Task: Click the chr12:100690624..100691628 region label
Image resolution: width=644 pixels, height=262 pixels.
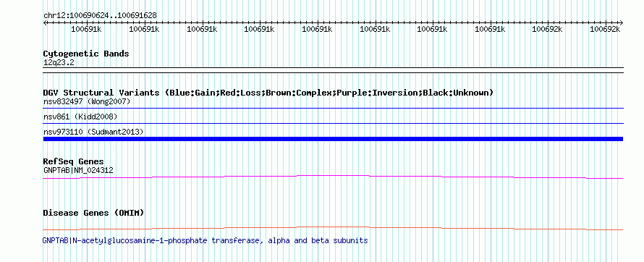Action: coord(100,16)
